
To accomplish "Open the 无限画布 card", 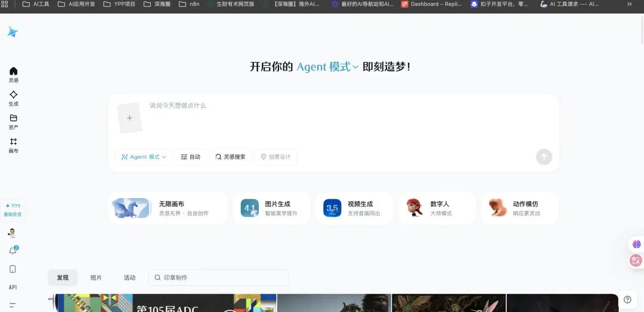I will 168,208.
